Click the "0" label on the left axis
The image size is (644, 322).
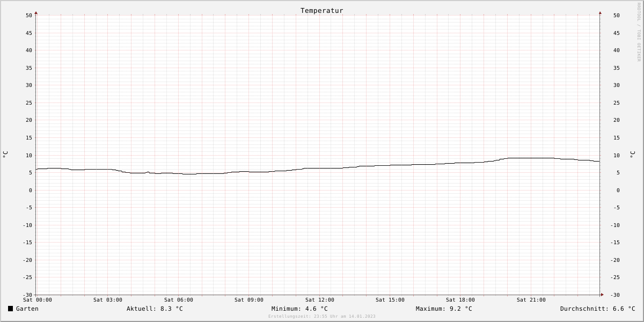click(31, 190)
